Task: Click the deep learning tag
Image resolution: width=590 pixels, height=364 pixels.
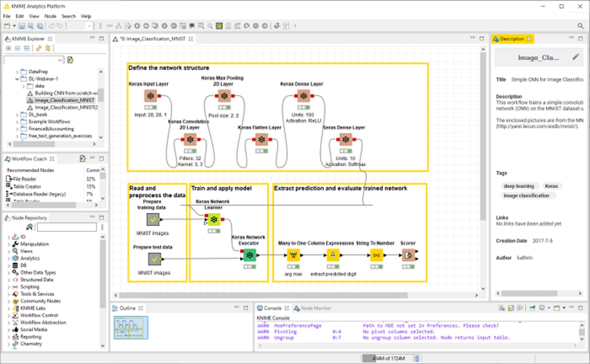Action: click(x=519, y=186)
